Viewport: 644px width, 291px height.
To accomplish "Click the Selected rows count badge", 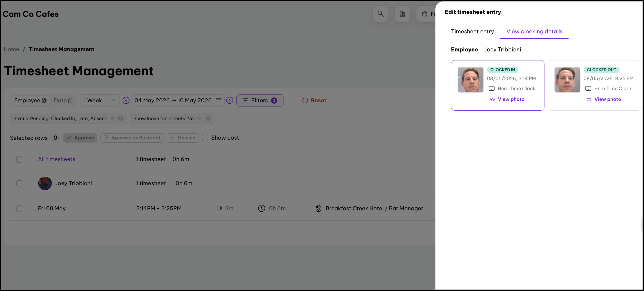I will (55, 138).
